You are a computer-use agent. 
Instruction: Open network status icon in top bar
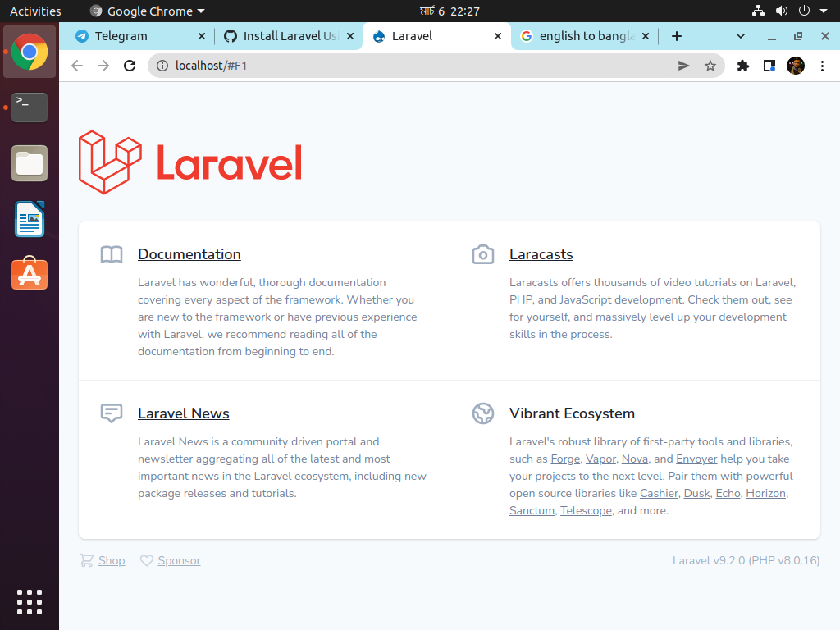click(x=758, y=11)
